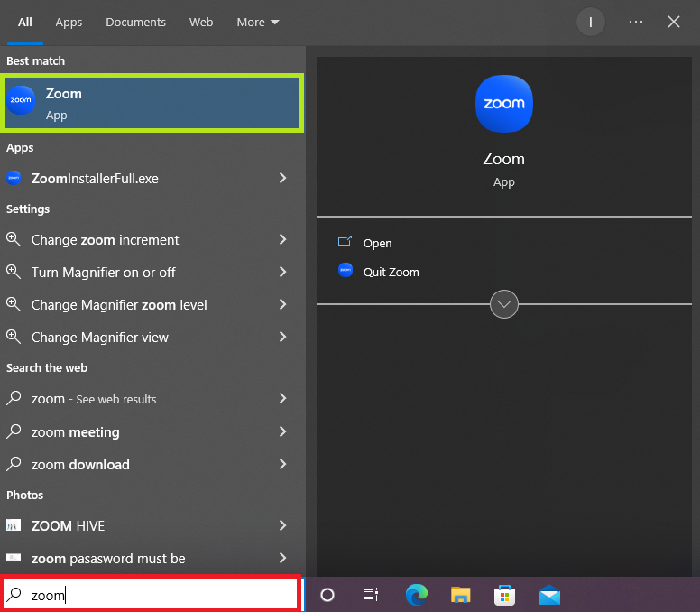Switch to the Web tab
700x612 pixels.
tap(201, 22)
